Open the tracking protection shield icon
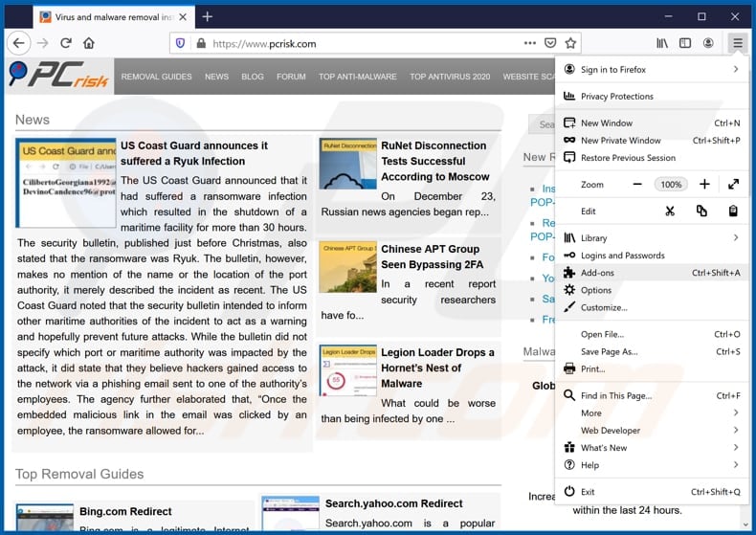 click(180, 43)
